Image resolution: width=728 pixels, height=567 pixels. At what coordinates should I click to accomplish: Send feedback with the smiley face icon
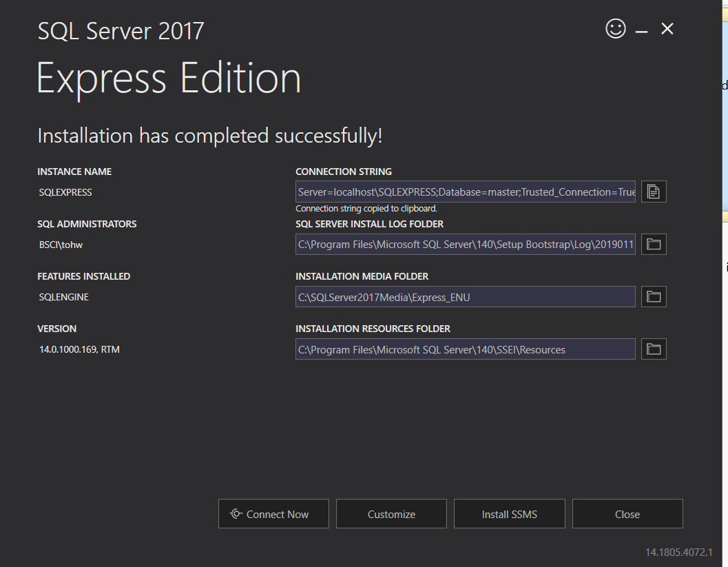click(x=616, y=29)
